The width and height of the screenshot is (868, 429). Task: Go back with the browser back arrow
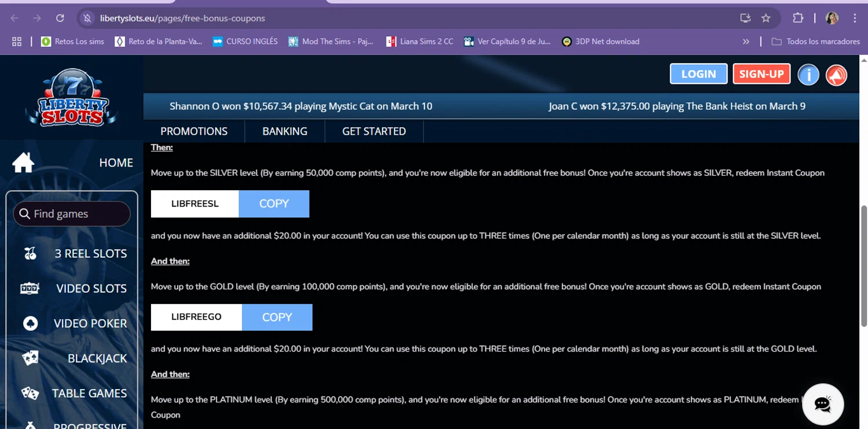[14, 18]
